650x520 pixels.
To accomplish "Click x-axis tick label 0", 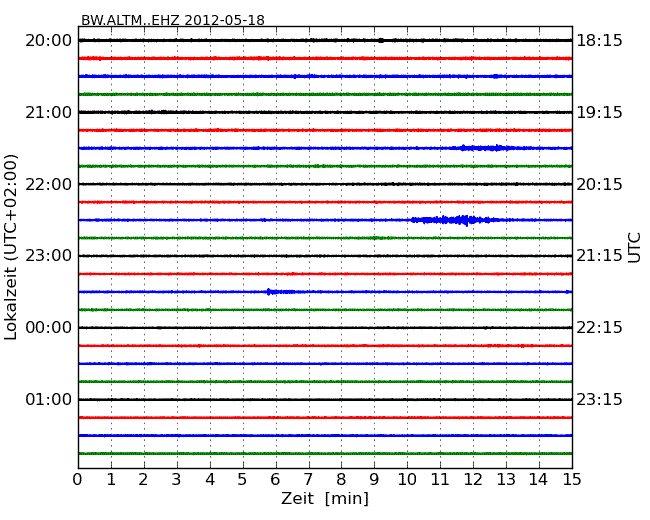I will [78, 479].
